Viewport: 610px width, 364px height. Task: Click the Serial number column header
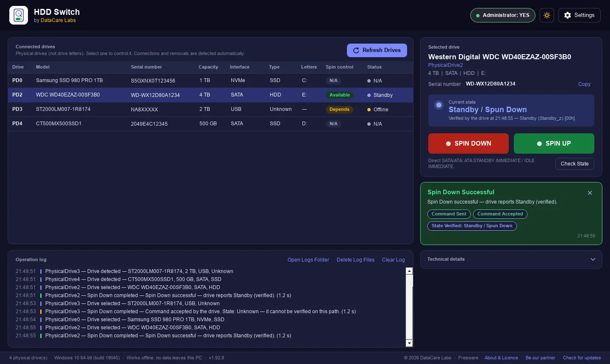[147, 67]
